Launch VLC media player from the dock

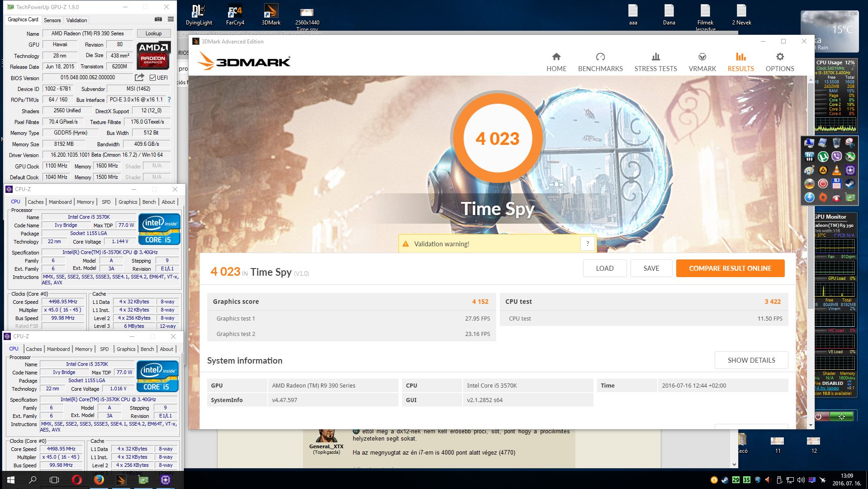tap(836, 170)
